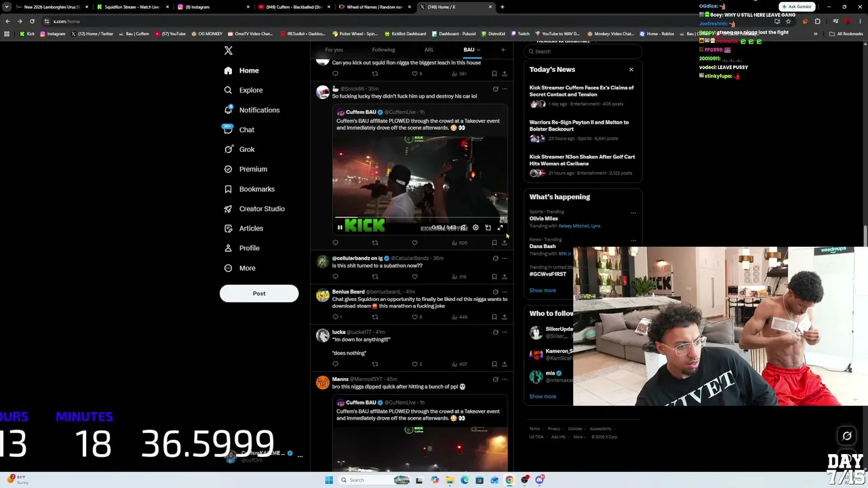Viewport: 868px width, 488px height.
Task: Repost the Benius Beard post
Action: [x=375, y=317]
